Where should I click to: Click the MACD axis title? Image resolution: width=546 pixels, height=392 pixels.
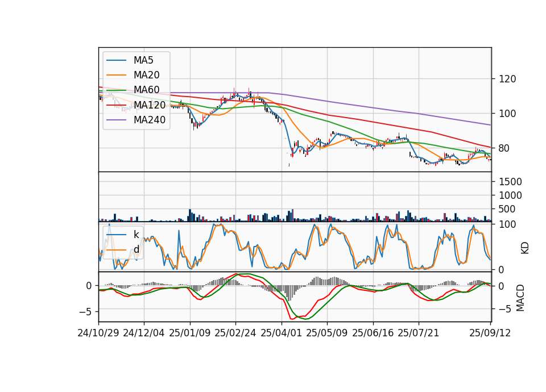(x=520, y=297)
